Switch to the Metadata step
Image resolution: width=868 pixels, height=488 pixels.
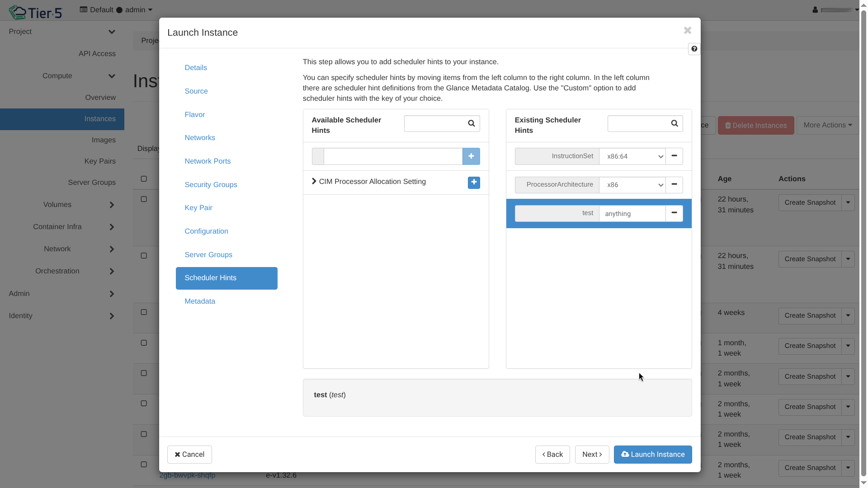199,301
